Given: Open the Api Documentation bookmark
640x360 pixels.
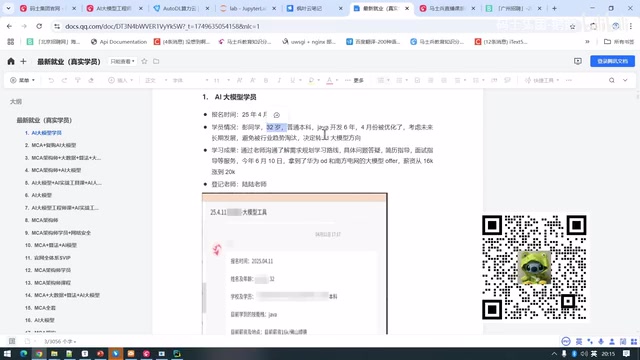Looking at the screenshot, I should [119, 42].
